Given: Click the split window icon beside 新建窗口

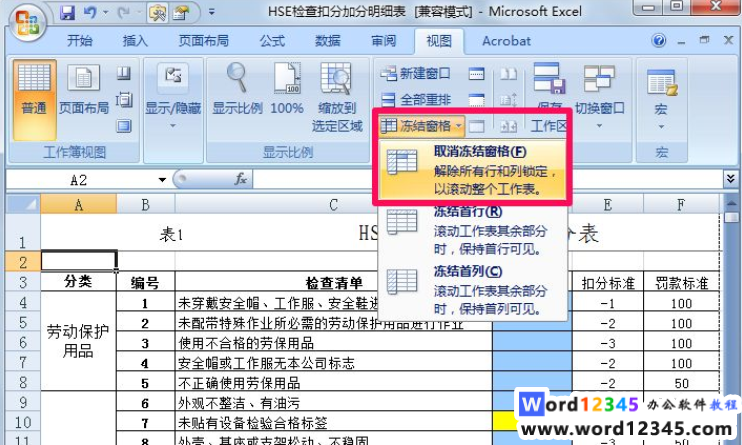Looking at the screenshot, I should [x=477, y=73].
